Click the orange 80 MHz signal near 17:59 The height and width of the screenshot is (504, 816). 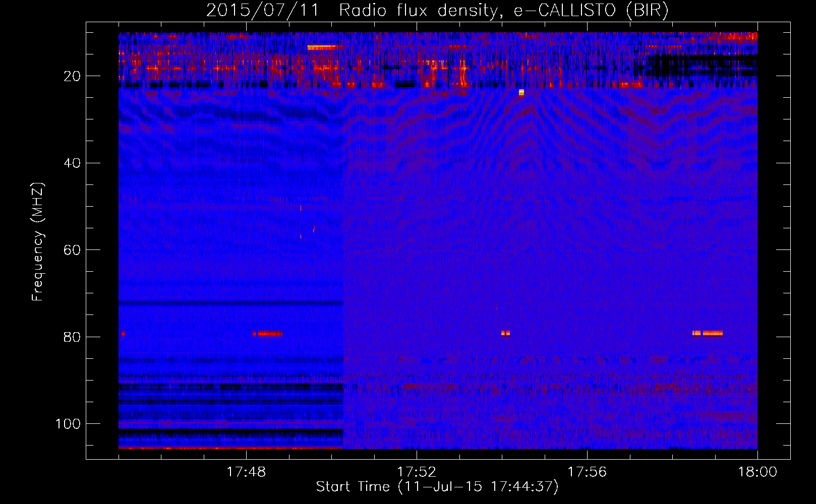coord(708,333)
